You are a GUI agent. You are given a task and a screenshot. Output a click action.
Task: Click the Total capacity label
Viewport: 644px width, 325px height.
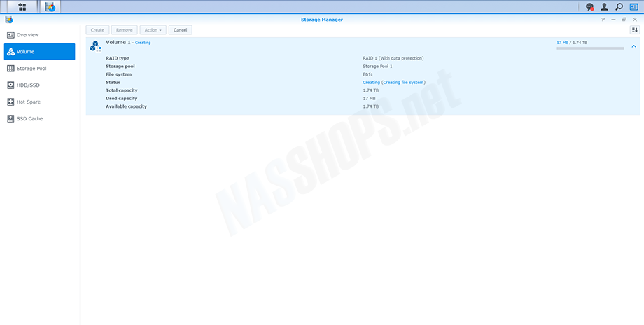(122, 90)
